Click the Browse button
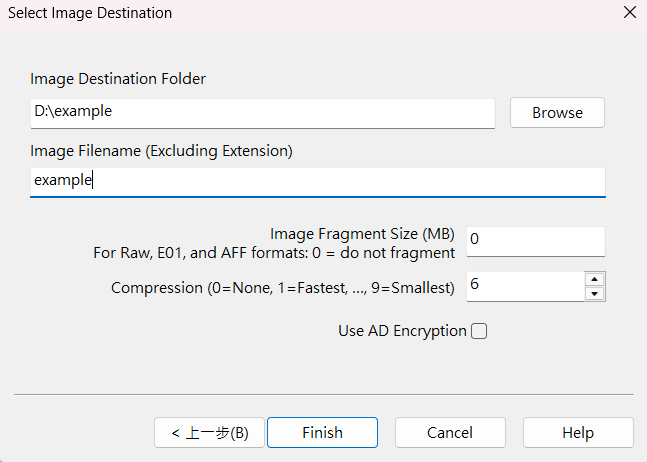The width and height of the screenshot is (647, 462). (x=557, y=112)
